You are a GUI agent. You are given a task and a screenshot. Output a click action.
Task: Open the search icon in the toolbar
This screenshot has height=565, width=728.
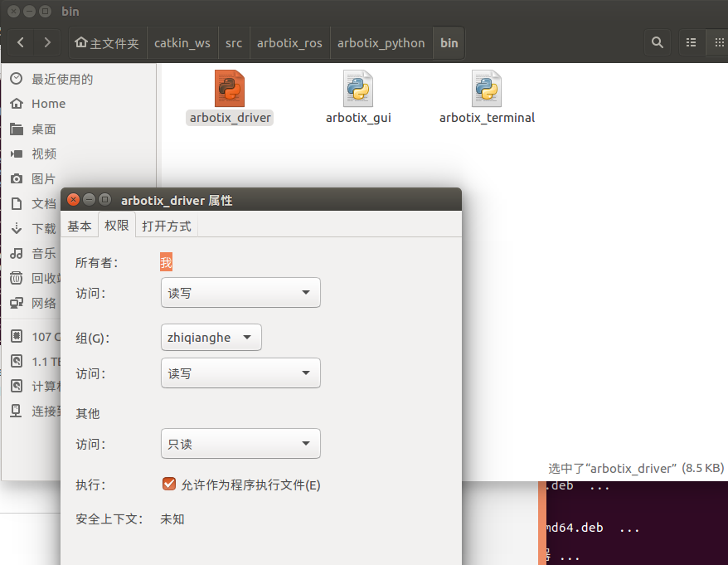[x=657, y=42]
